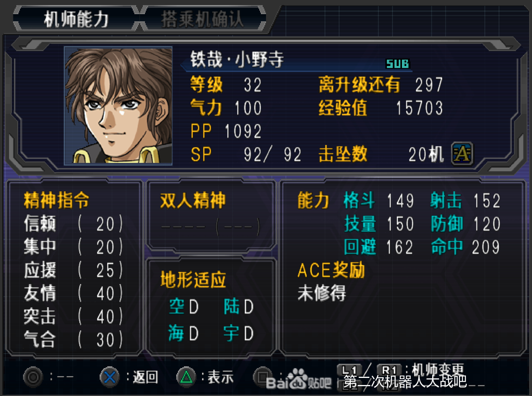Switch to the 机师能力 tab
Viewport: 532px width, 396px height.
point(76,18)
